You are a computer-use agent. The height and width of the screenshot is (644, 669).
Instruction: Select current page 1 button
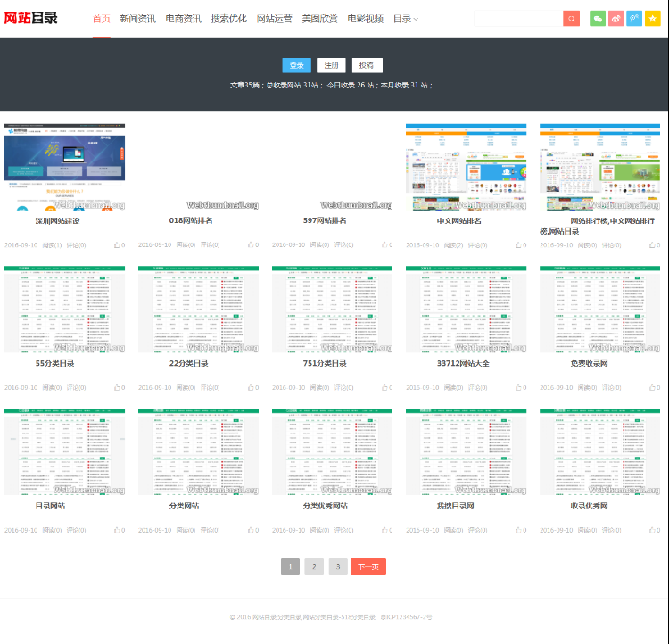pos(290,566)
